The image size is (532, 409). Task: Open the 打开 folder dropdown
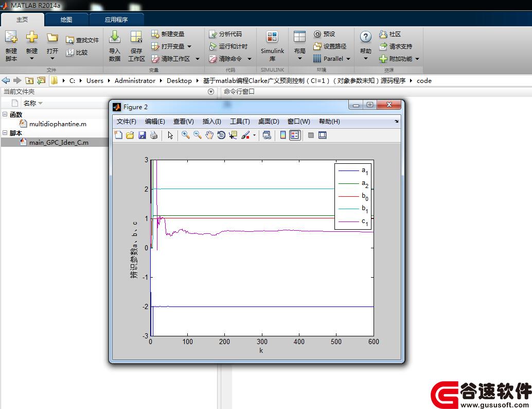(x=52, y=45)
